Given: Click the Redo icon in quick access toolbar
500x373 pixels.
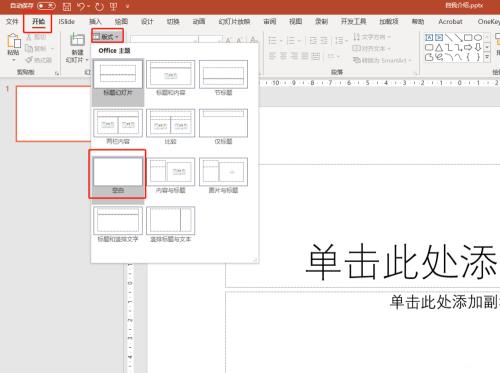Looking at the screenshot, I should point(99,6).
